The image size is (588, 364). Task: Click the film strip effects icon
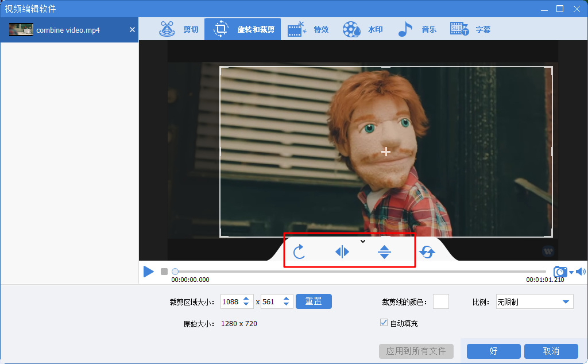pyautogui.click(x=297, y=29)
